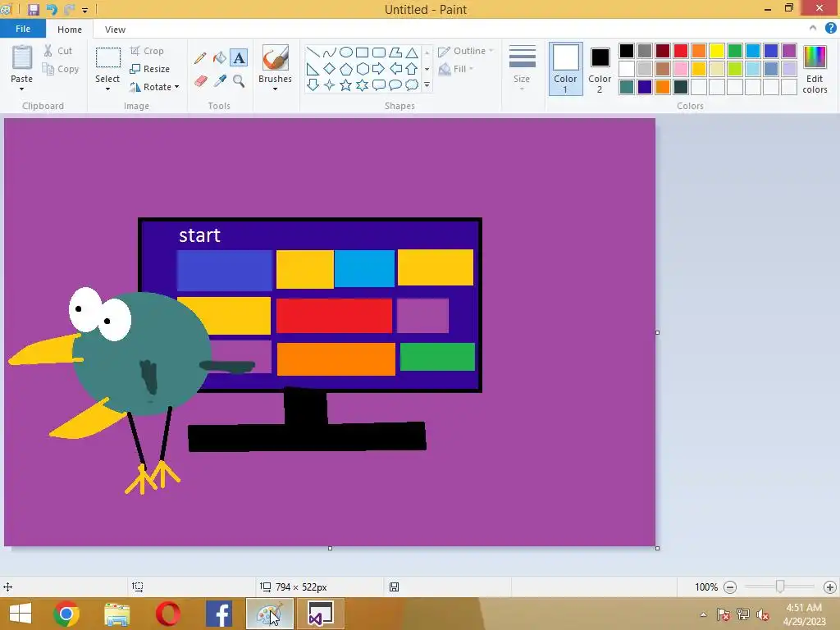
Task: Pick the purple color swatch in top row
Action: 789,51
